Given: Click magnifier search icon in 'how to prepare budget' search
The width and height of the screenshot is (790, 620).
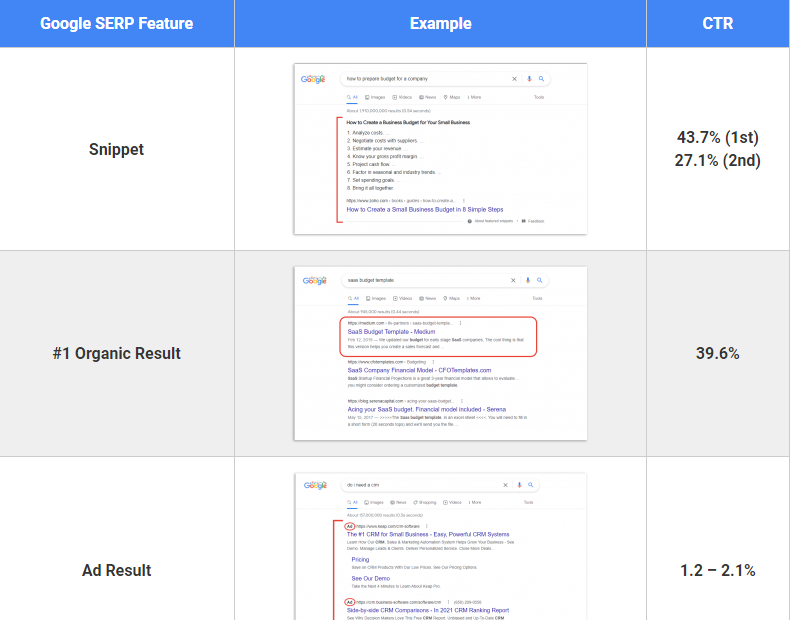Looking at the screenshot, I should [541, 79].
